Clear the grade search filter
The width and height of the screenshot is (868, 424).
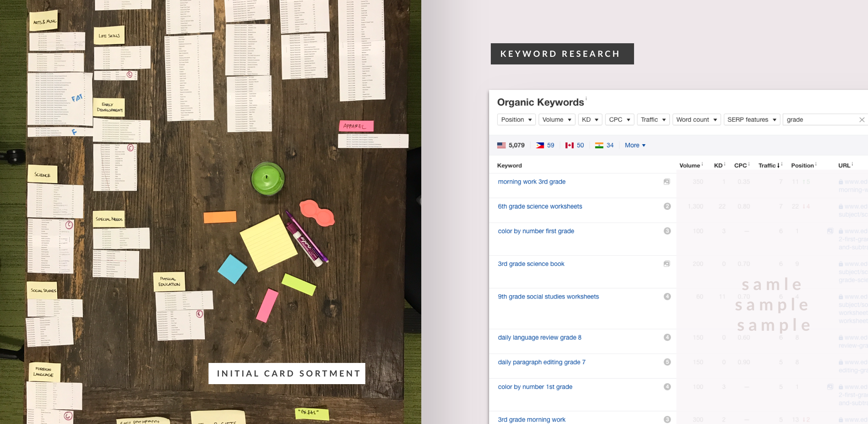[862, 120]
